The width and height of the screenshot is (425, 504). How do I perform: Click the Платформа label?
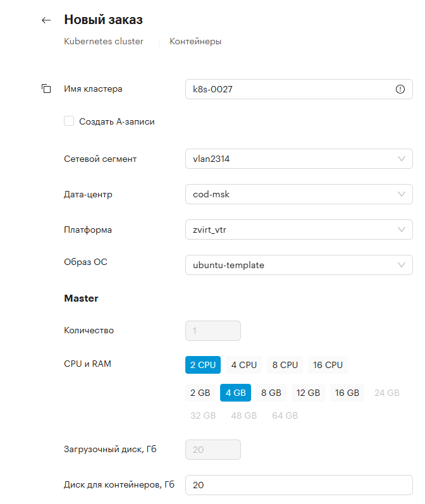[88, 230]
